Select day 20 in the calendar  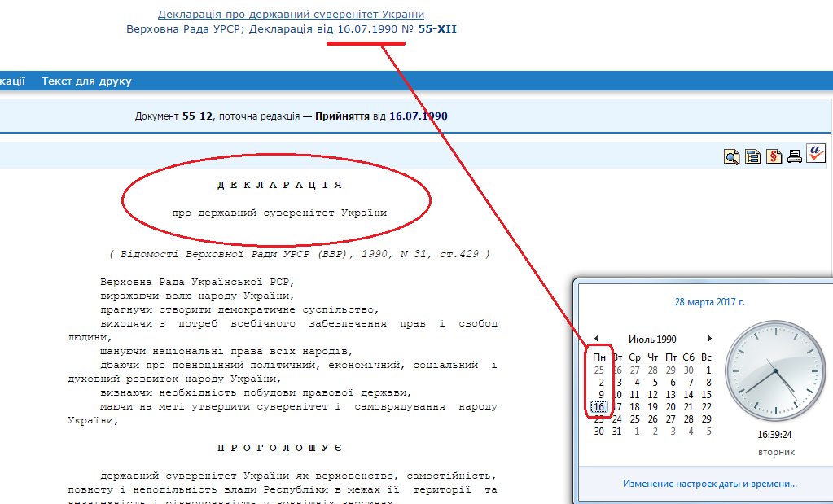[670, 407]
